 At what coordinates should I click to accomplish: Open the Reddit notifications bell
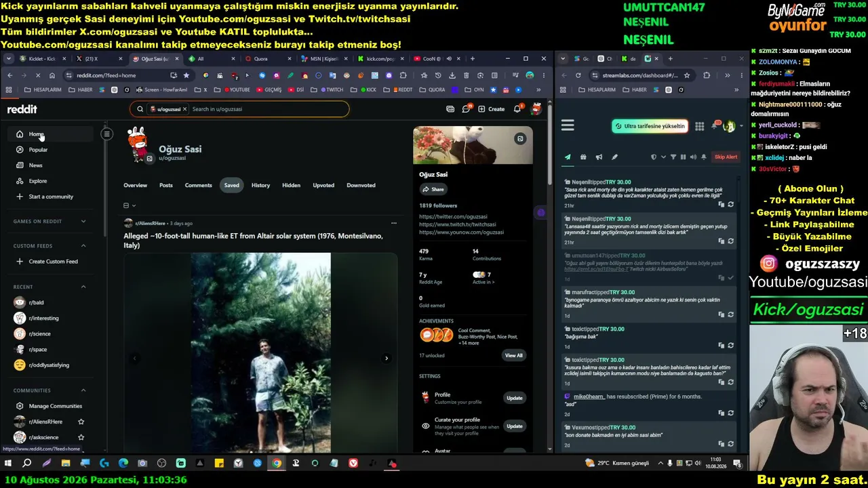(x=517, y=108)
